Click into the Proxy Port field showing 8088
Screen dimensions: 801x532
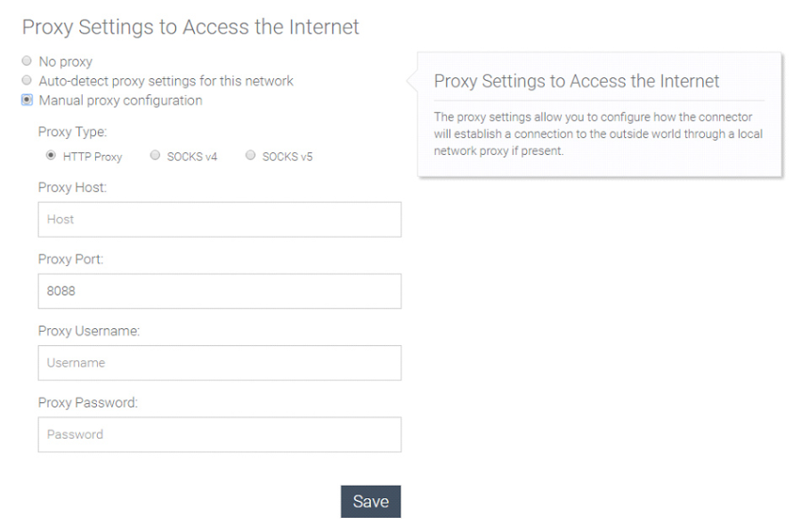click(220, 291)
